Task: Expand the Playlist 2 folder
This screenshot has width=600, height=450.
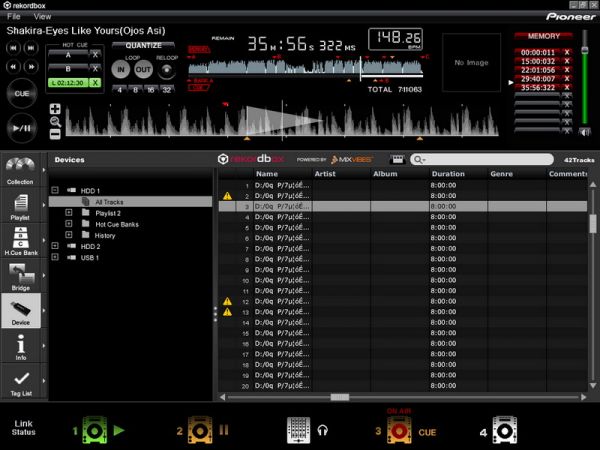Action: click(x=69, y=212)
